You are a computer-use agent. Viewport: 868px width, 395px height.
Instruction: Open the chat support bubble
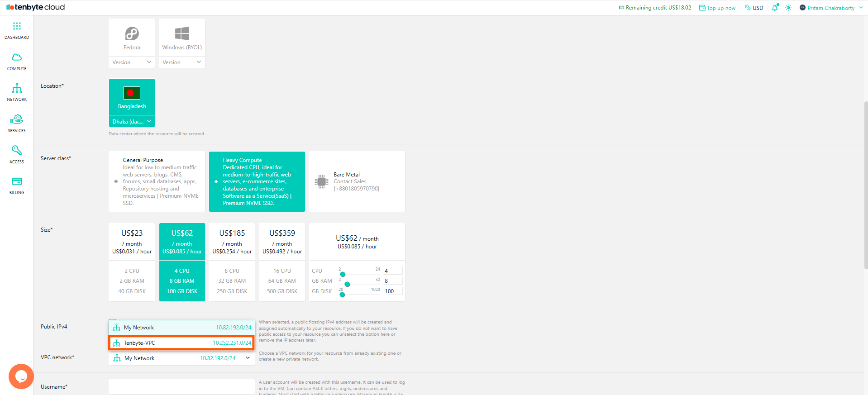tap(21, 376)
